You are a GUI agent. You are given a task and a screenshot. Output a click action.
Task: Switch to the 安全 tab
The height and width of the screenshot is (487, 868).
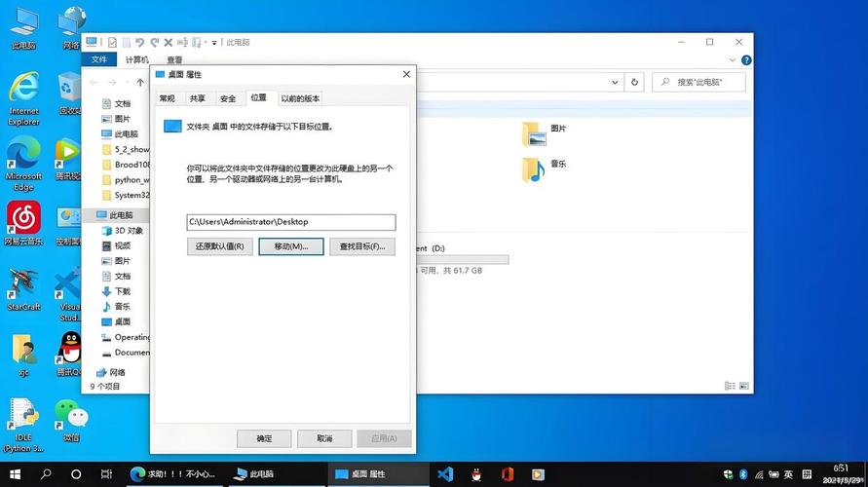tap(228, 98)
